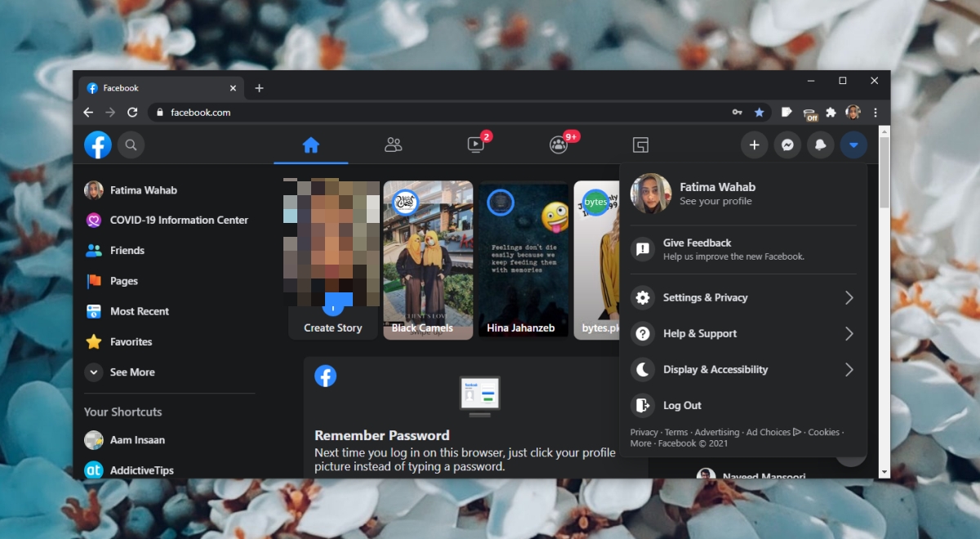
Task: Bookmark this page with the star icon
Action: [x=759, y=113]
